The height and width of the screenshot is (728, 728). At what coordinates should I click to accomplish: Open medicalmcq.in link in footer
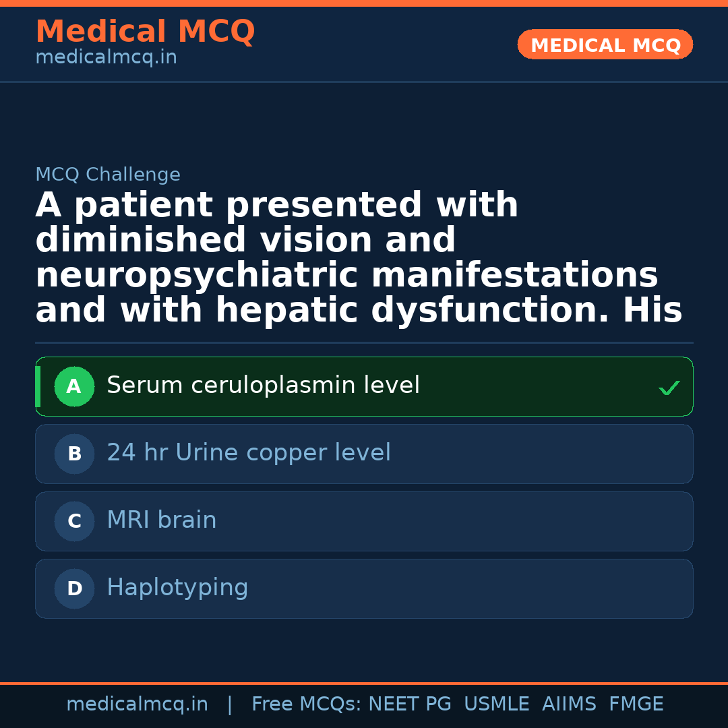click(137, 704)
